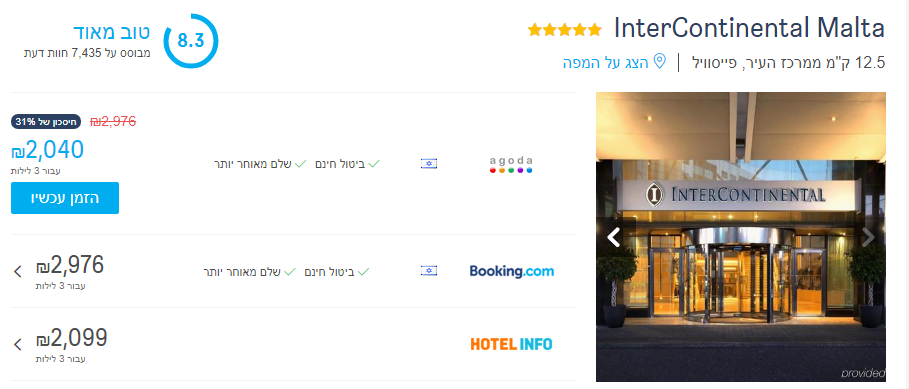The height and width of the screenshot is (389, 909).
Task: Click the blue 'הזמן עכשיו' book now button
Action: click(65, 198)
